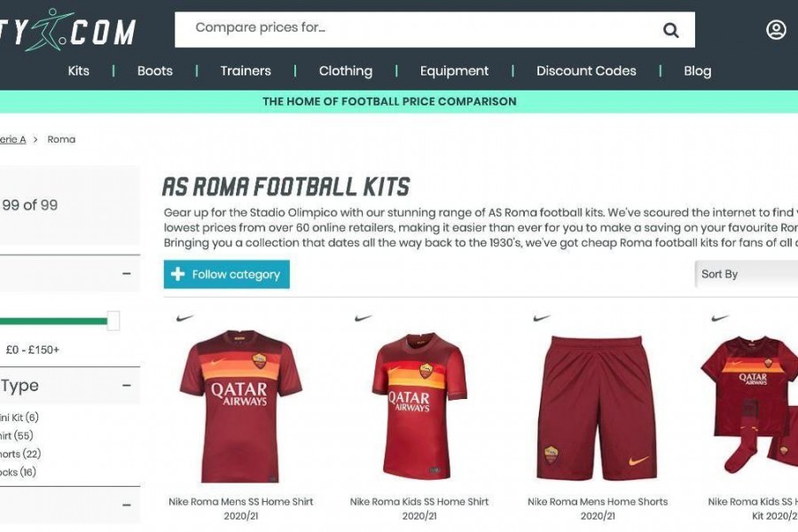Click the search magnifier icon

point(671,30)
